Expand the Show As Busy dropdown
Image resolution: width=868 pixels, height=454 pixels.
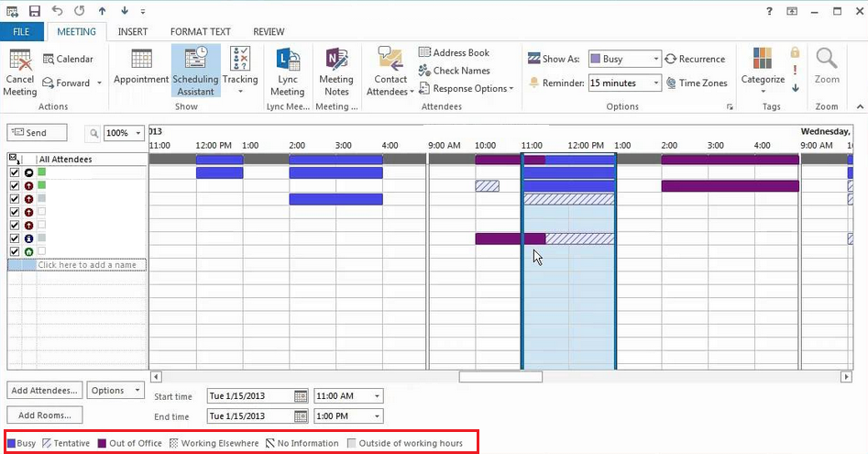[x=654, y=59]
